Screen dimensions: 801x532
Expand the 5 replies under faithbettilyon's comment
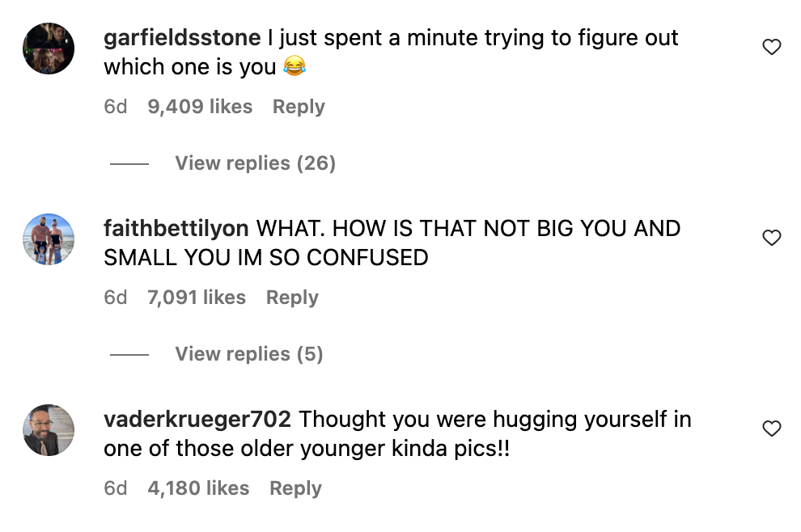click(x=248, y=354)
